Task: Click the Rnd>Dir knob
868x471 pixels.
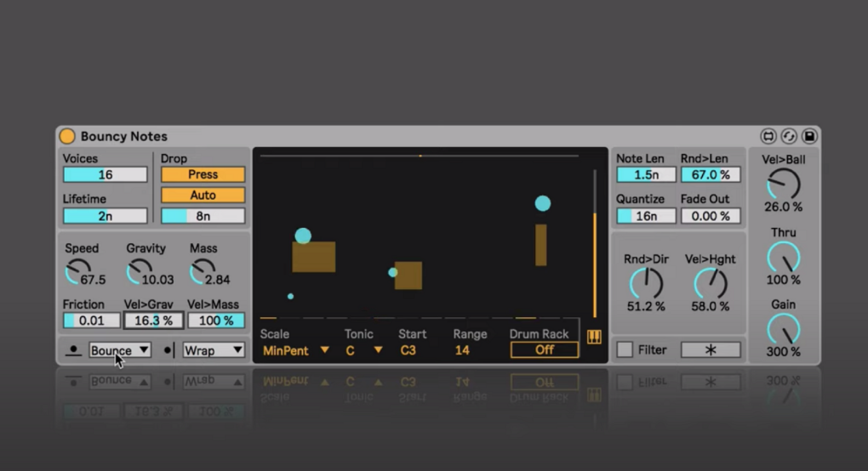Action: 646,284
